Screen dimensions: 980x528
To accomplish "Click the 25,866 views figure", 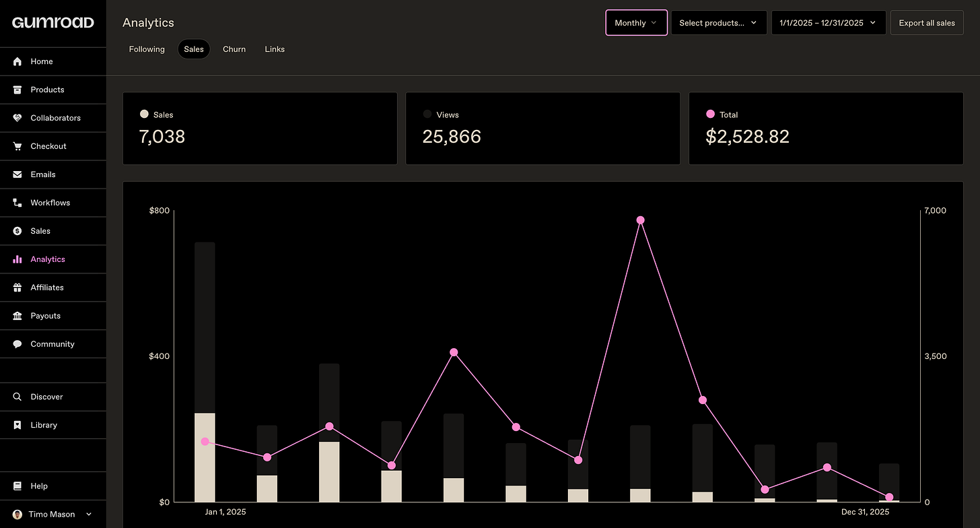I will [452, 137].
